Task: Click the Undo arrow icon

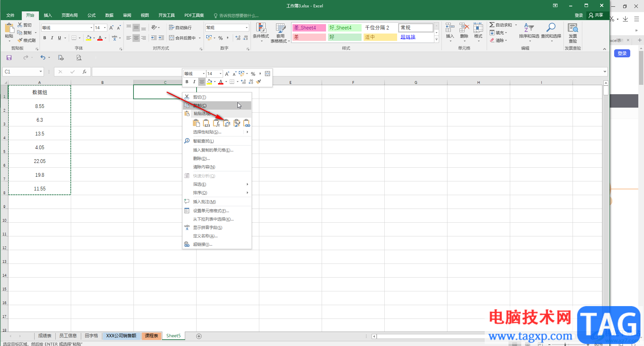Action: point(43,58)
